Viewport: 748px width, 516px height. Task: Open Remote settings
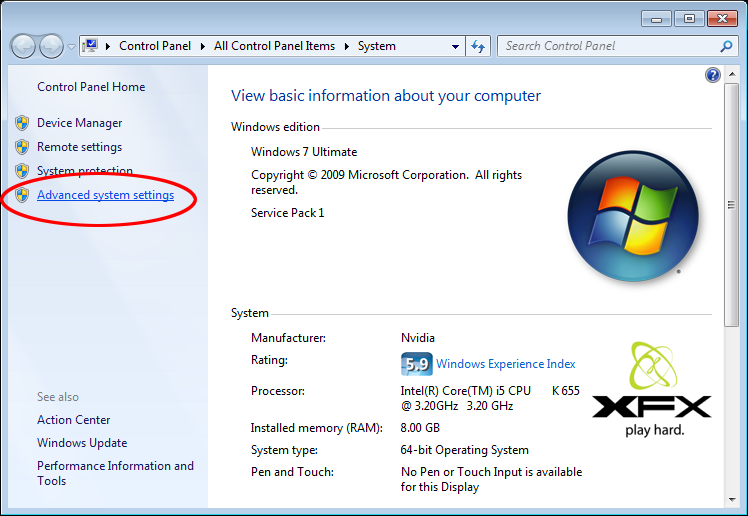click(x=80, y=147)
